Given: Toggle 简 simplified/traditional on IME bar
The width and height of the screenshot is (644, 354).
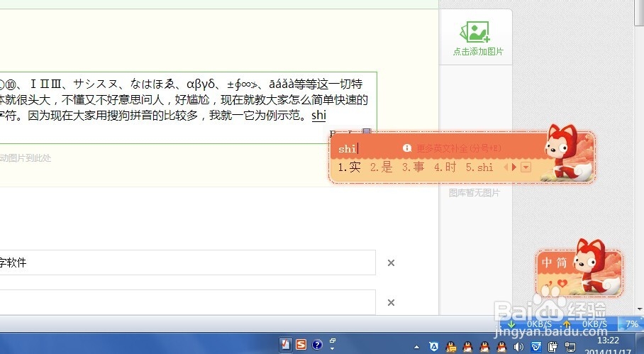Looking at the screenshot, I should pyautogui.click(x=562, y=262).
